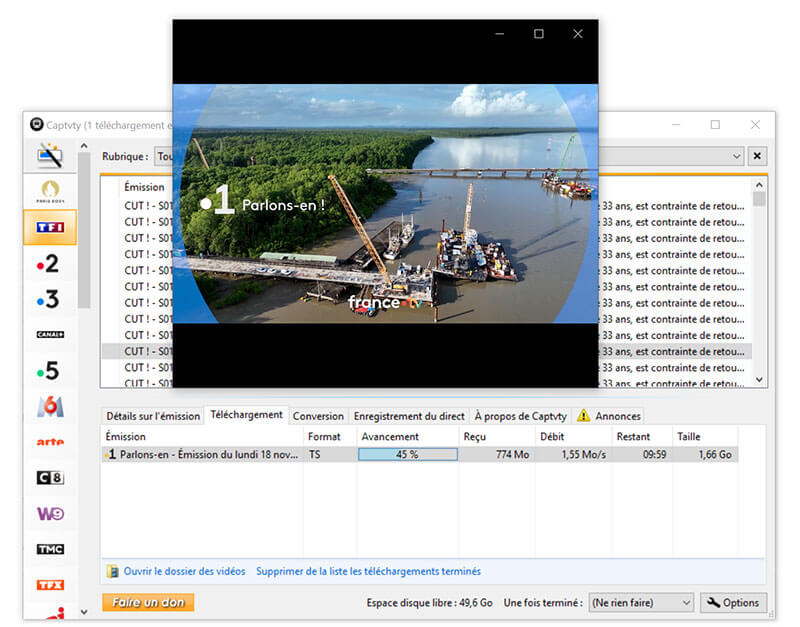The image size is (800, 627).
Task: Open the Arte channel
Action: (49, 442)
